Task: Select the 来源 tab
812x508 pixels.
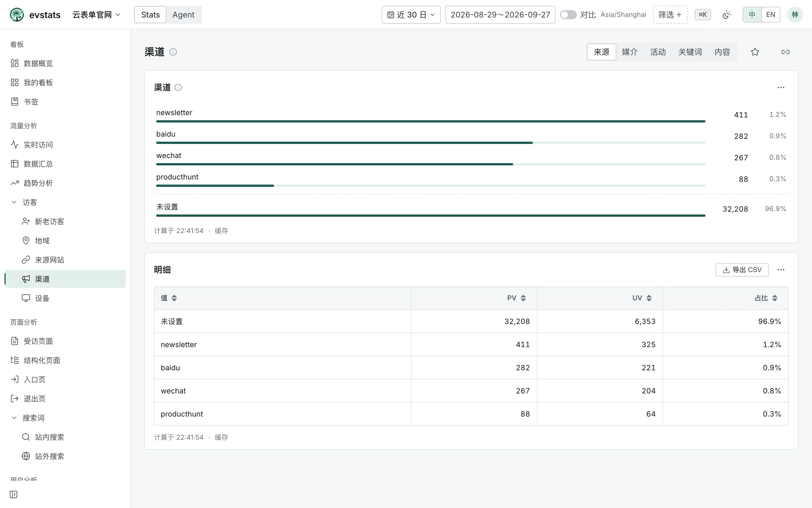Action: 601,52
